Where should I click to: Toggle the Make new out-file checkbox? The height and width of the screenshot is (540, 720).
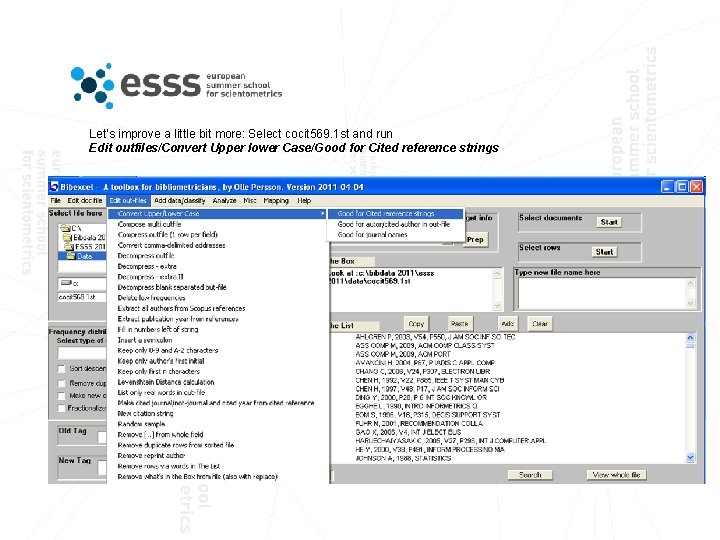pos(62,395)
